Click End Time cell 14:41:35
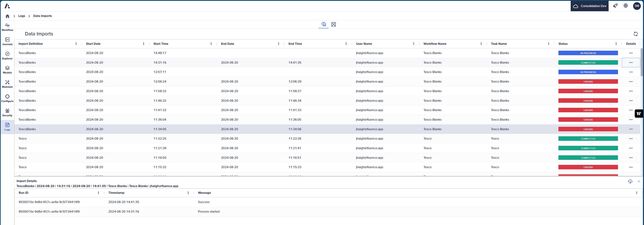This screenshot has height=225, width=644. coord(295,62)
